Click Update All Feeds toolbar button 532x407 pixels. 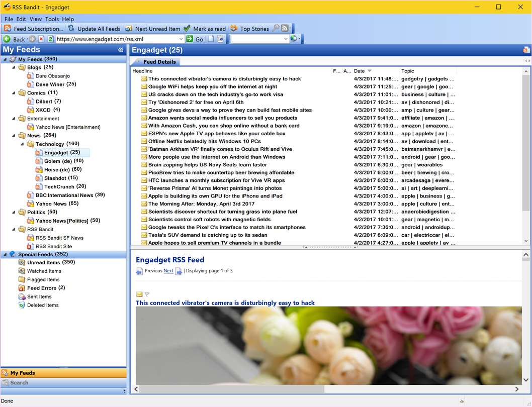[x=95, y=29]
